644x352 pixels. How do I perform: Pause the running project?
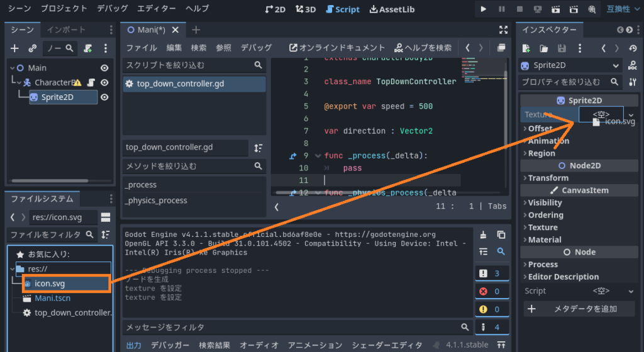(501, 9)
